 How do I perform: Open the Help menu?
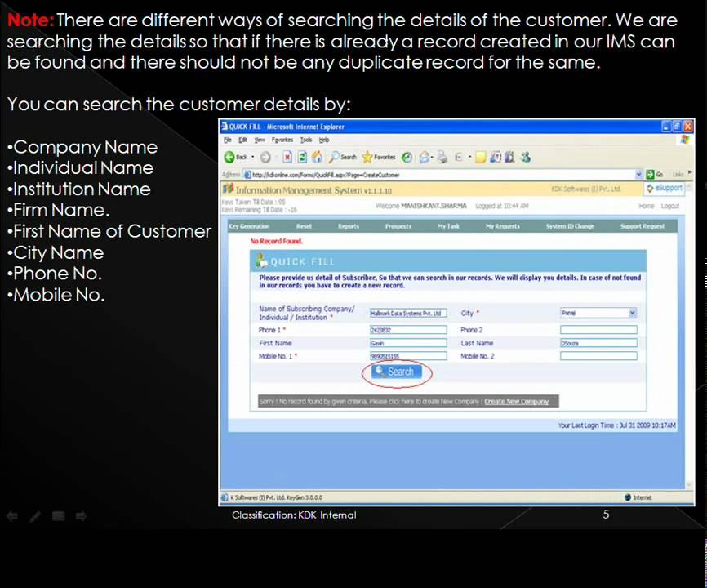point(324,140)
